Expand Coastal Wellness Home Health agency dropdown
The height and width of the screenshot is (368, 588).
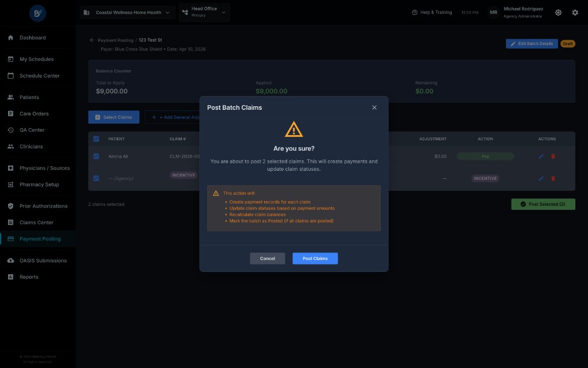click(127, 13)
